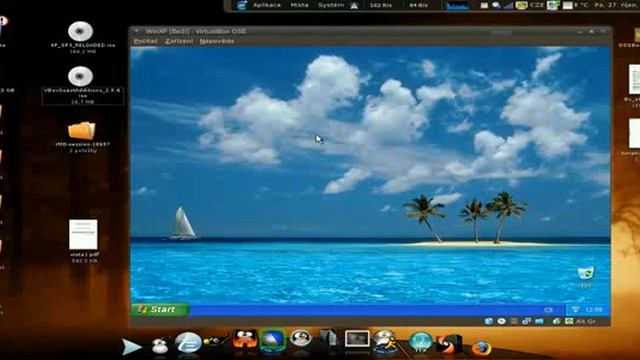The image size is (640, 360).
Task: Click the network adapter indicator in VirtualBox status bar
Action: tap(527, 322)
